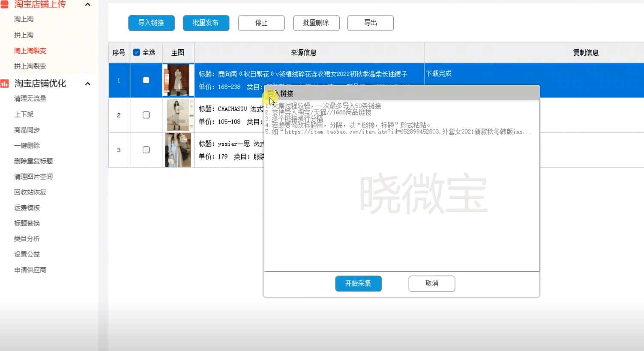Click the 批量发布 button
644x351 pixels.
point(206,23)
